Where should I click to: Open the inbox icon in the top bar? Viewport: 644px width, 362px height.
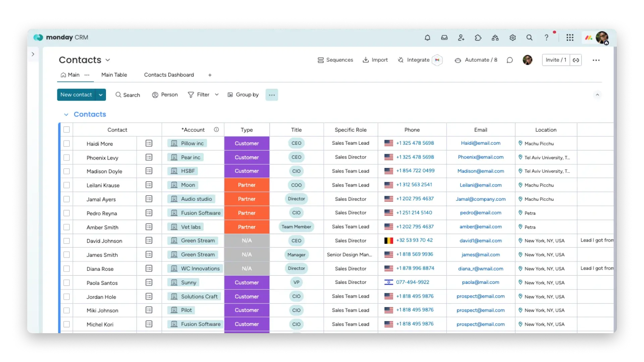444,38
